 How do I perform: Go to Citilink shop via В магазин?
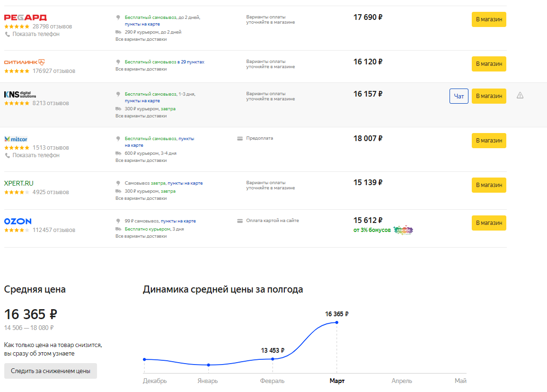(489, 64)
